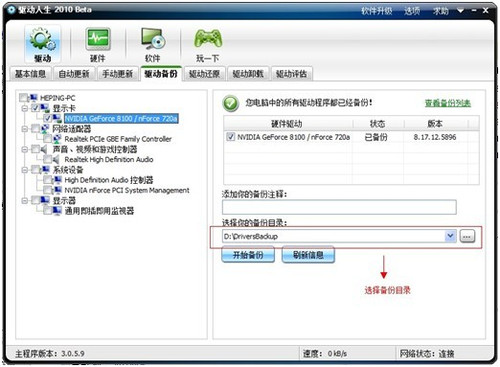Click version 8.17.12.5896 cell
500x367 pixels.
coord(435,137)
